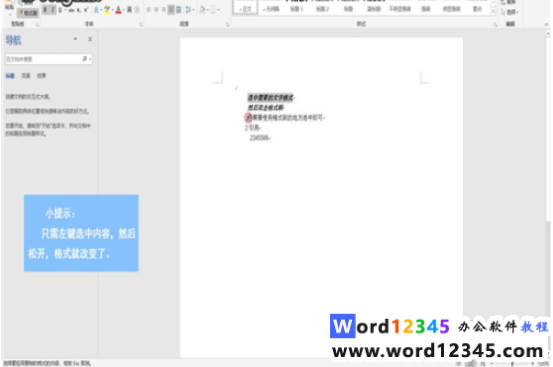Open line and paragraph spacing

coord(187,10)
